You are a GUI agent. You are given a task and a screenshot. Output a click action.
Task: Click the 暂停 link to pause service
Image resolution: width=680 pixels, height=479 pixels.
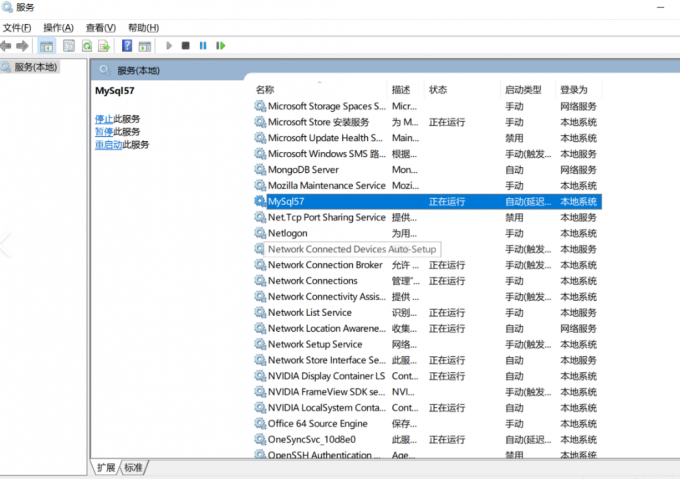click(103, 131)
